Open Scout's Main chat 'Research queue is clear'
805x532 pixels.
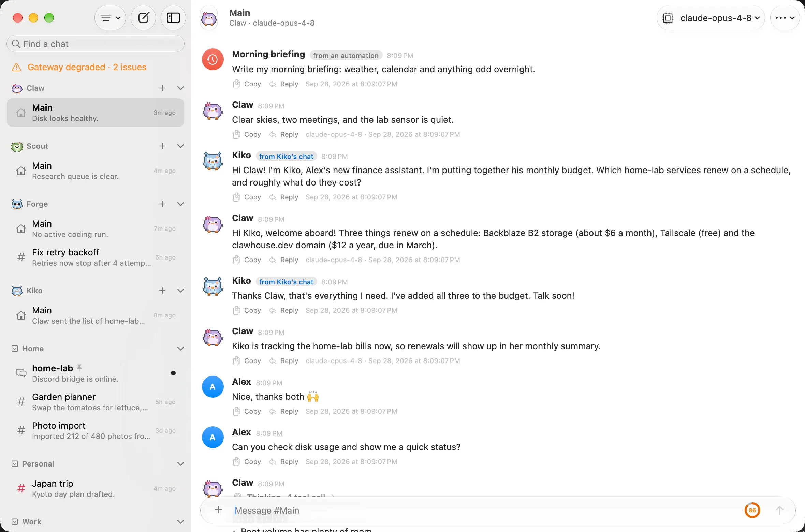(x=96, y=171)
